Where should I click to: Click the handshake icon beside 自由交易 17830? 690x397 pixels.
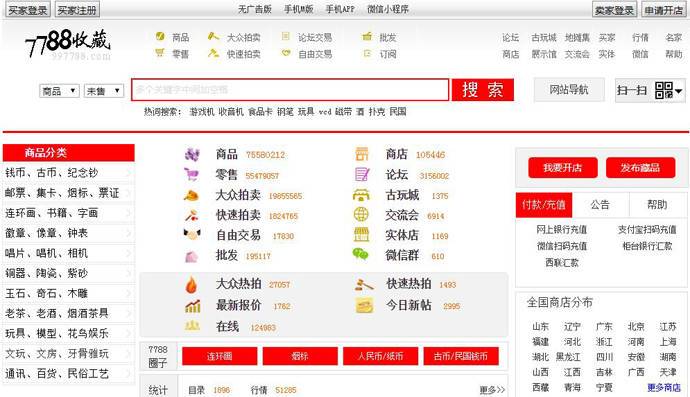(x=191, y=235)
